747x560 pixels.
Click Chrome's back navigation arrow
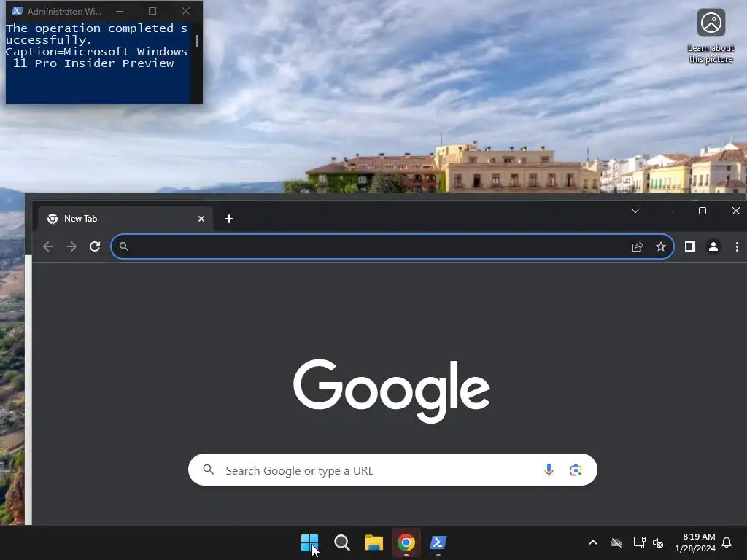(x=47, y=246)
